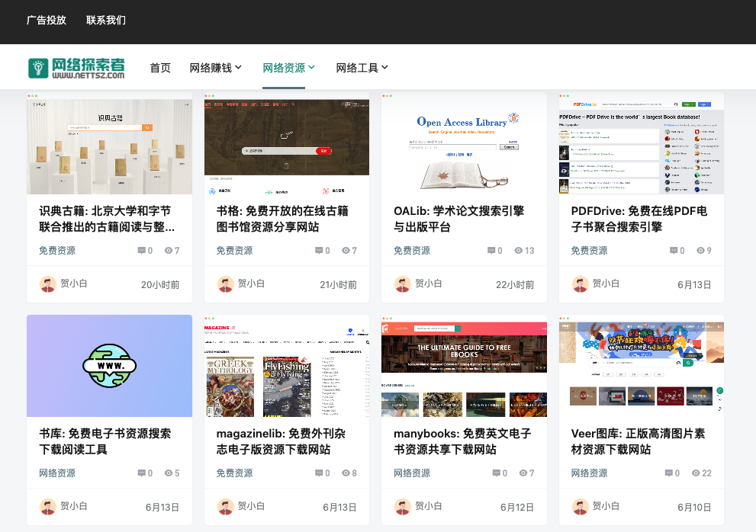Image resolution: width=756 pixels, height=532 pixels.
Task: Go to the 首页 menu item
Action: click(160, 68)
